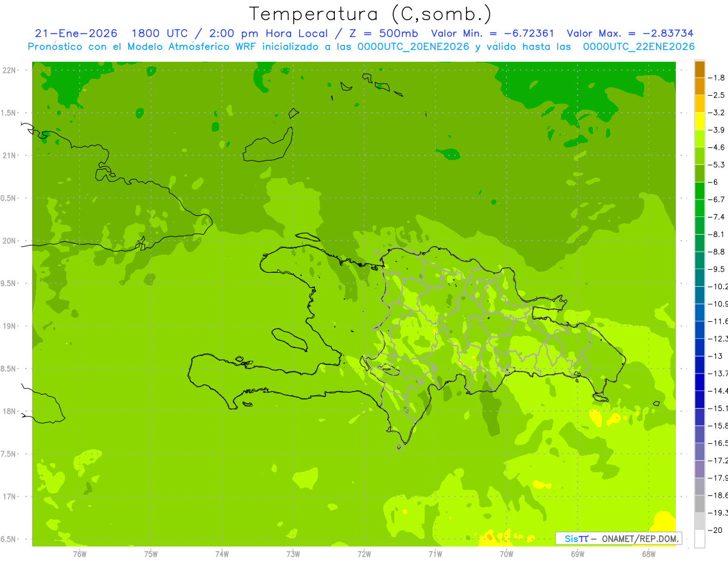Viewport: 728px width, 562px height.
Task: Click the '-2.5' legend value
Action: (x=717, y=95)
